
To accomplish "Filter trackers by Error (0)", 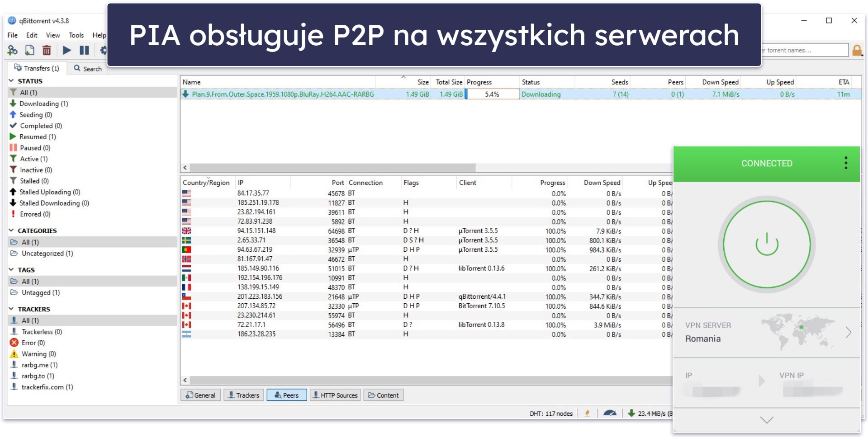I will [33, 343].
